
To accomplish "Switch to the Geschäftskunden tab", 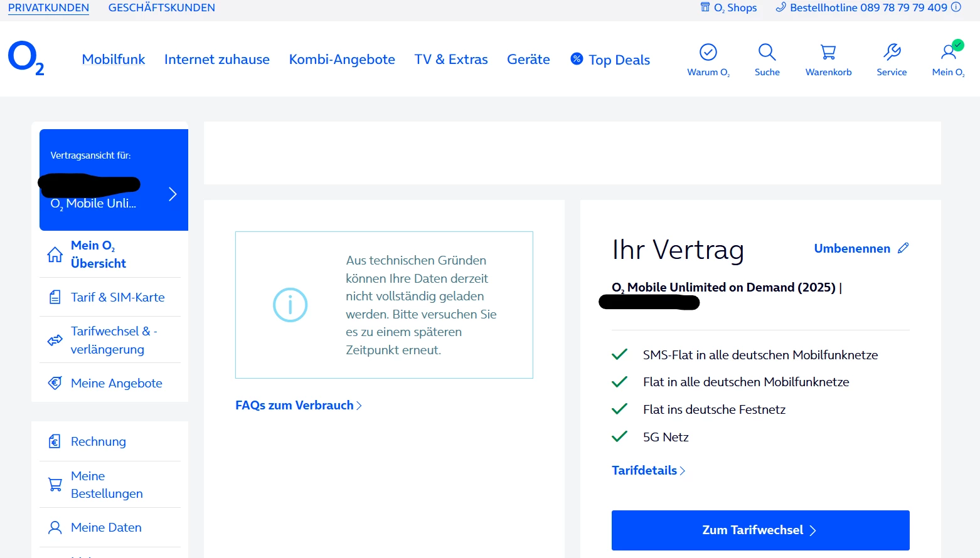I will tap(162, 8).
